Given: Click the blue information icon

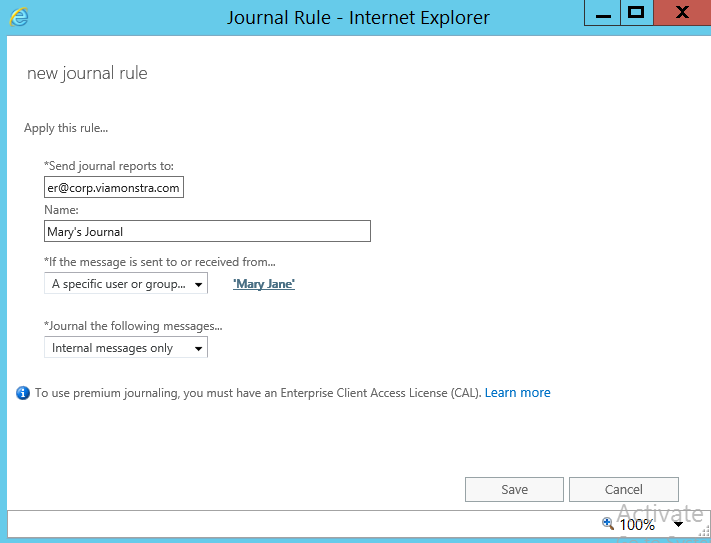Looking at the screenshot, I should 23,393.
